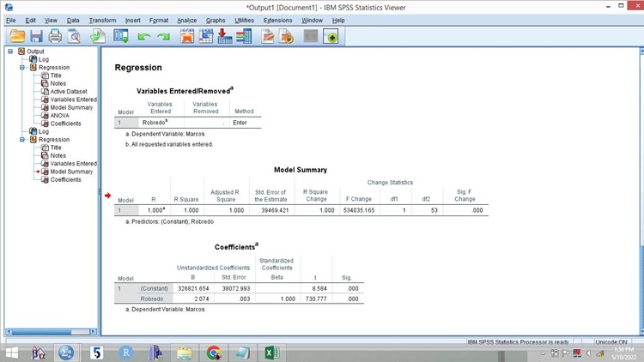The image size is (644, 362).
Task: Open the Extensions menu
Action: (x=277, y=20)
